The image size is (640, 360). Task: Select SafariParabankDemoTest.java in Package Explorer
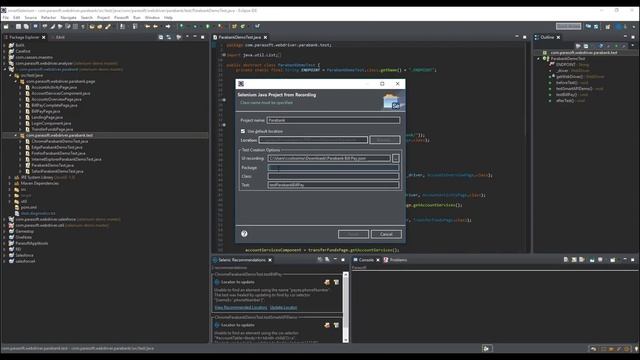pos(57,171)
